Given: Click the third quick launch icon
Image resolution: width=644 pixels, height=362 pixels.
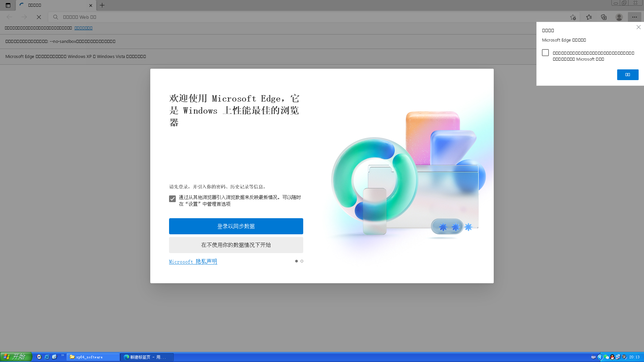Looking at the screenshot, I should point(55,357).
